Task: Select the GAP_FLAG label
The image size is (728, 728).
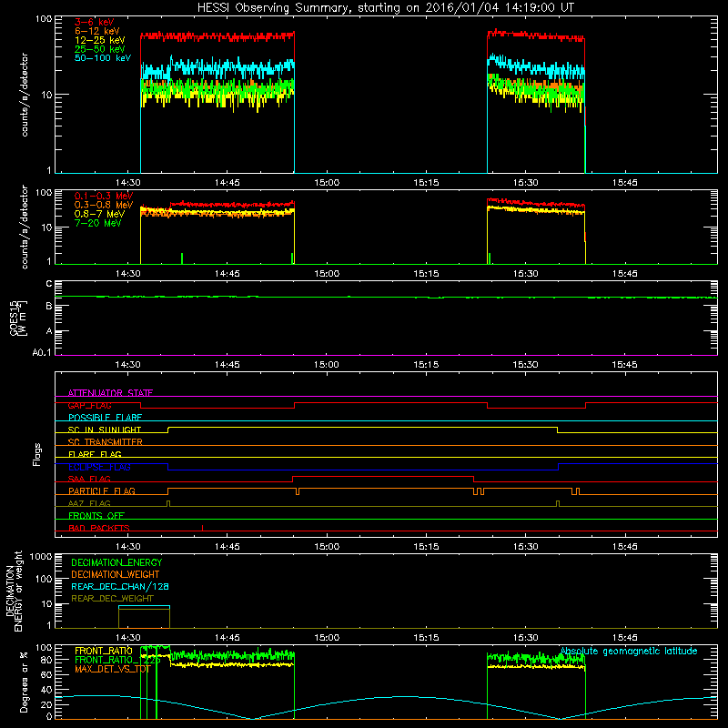Action: (x=89, y=405)
